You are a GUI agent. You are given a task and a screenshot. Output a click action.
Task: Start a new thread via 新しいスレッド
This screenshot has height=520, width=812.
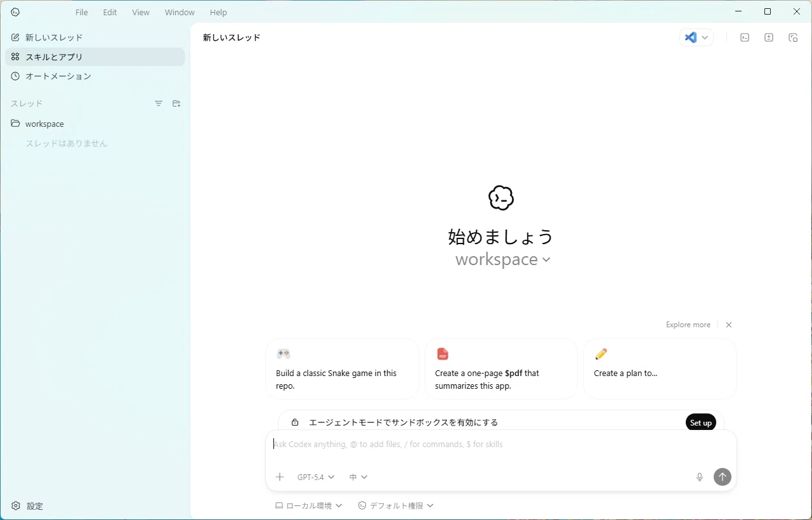coord(95,37)
